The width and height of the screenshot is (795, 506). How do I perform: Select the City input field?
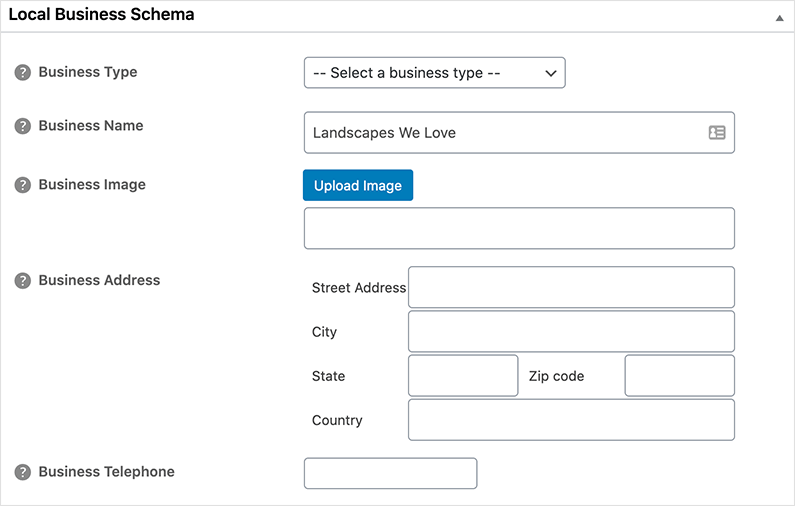571,331
